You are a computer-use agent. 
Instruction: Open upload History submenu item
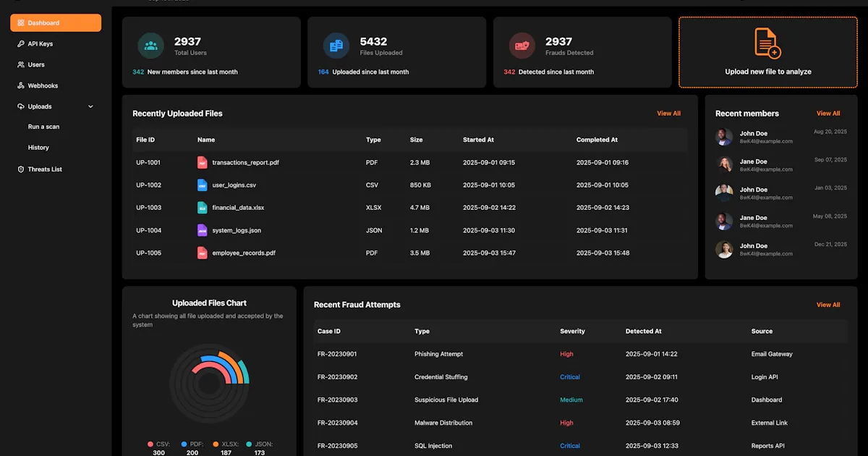click(38, 148)
